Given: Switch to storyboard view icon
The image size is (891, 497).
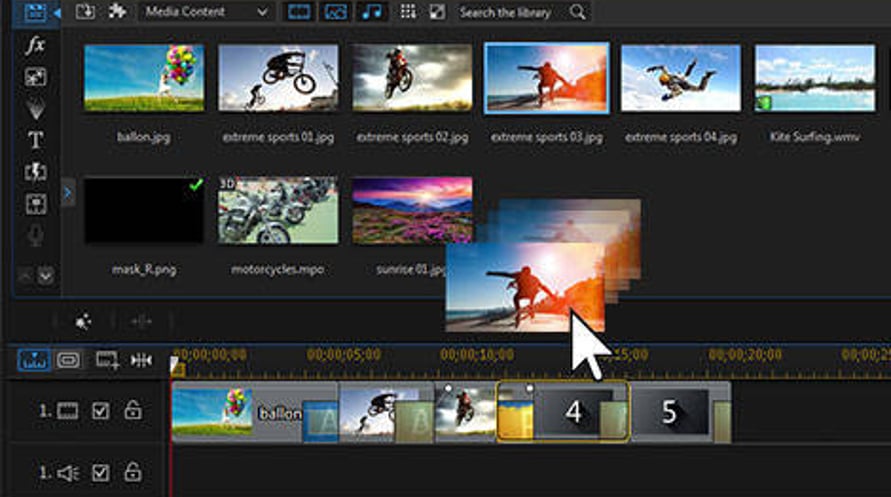Looking at the screenshot, I should click(69, 360).
